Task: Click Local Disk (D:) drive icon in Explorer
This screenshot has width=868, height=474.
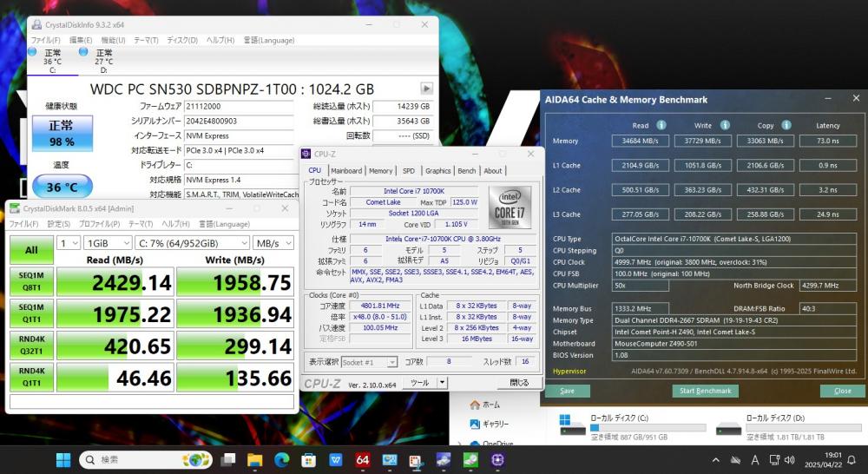Action: pos(728,429)
